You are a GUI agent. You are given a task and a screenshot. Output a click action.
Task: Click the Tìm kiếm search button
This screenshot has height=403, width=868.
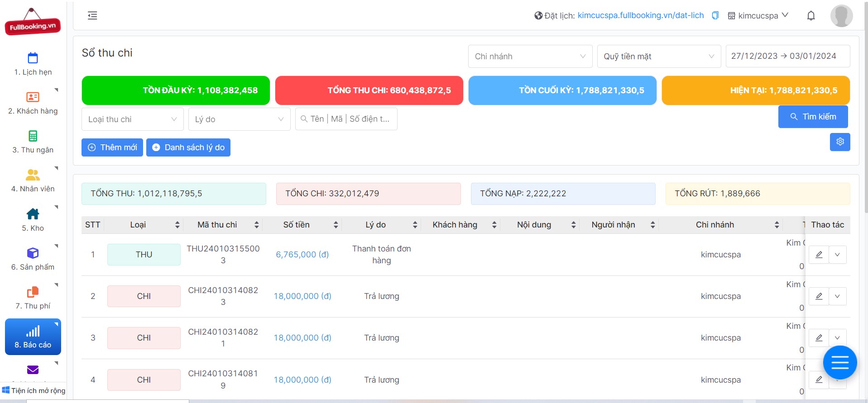pos(813,117)
